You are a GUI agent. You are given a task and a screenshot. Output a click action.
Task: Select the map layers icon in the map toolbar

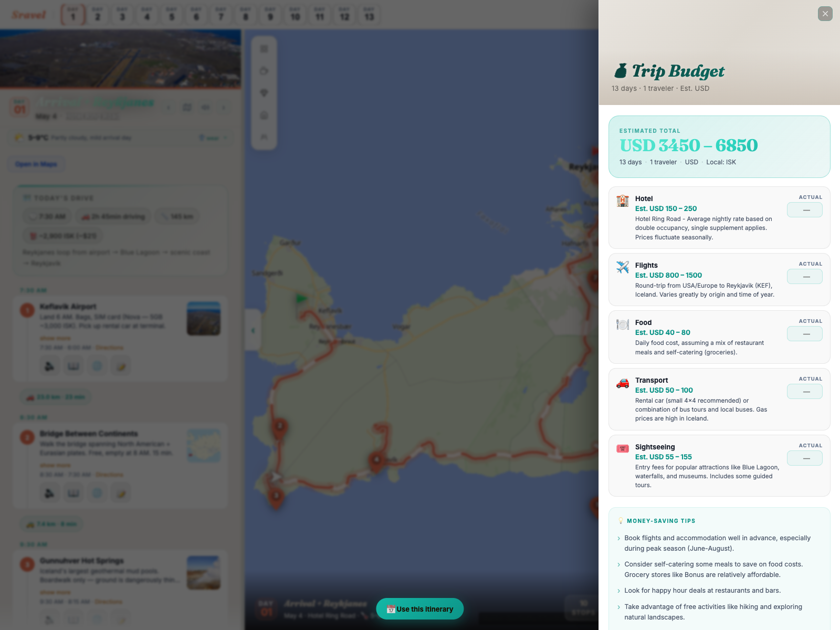coord(264,49)
